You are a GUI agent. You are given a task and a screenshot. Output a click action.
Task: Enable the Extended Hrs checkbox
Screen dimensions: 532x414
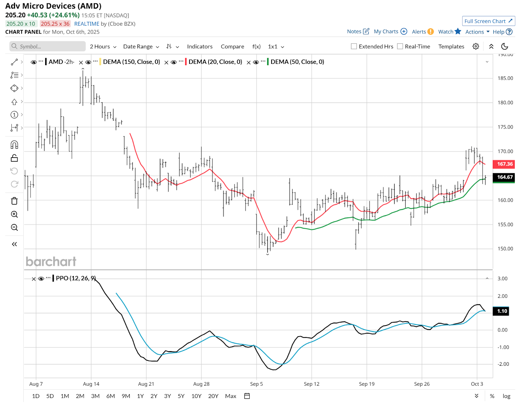pos(354,46)
